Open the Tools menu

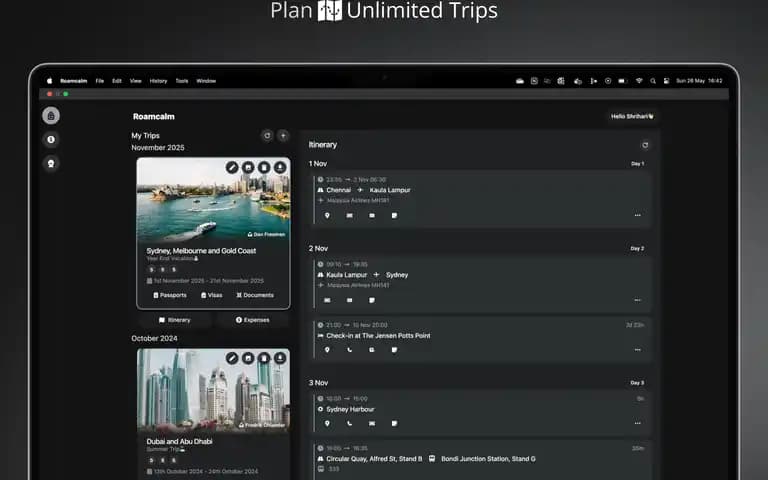click(x=182, y=81)
